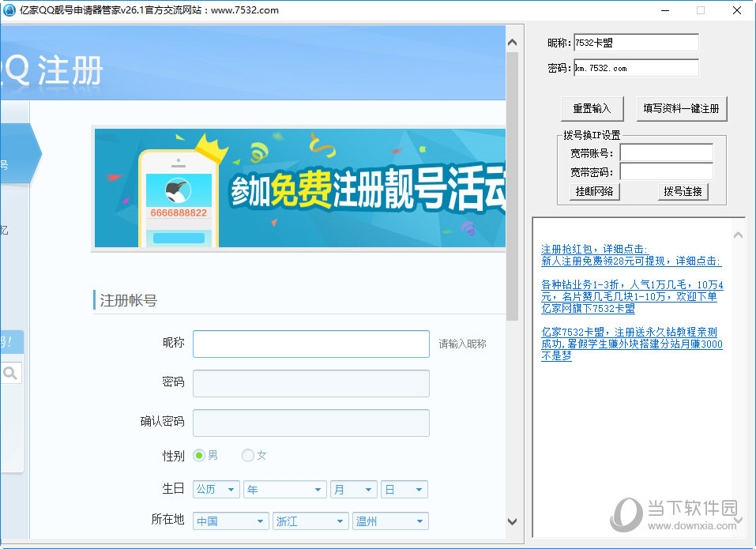Click the 重置输入 button
Viewport: 756px width, 549px height.
592,108
